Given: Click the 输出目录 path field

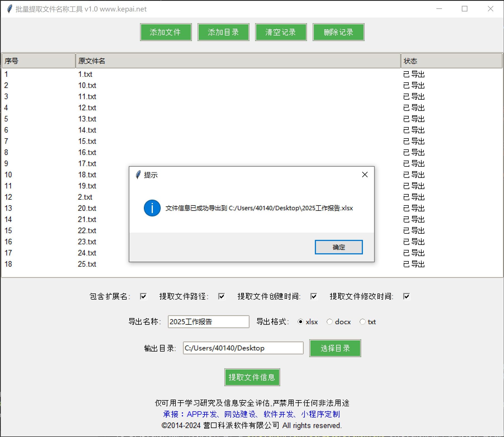Looking at the screenshot, I should [243, 348].
